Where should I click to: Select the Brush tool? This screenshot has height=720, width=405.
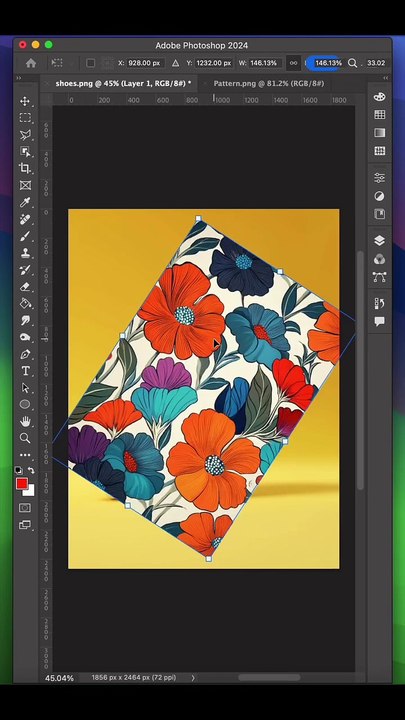point(25,236)
